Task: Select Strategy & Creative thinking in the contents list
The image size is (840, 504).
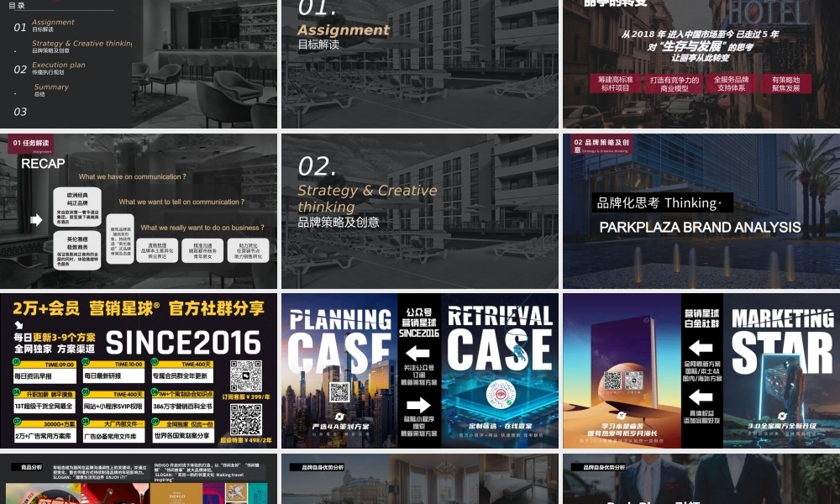Action: point(81,44)
